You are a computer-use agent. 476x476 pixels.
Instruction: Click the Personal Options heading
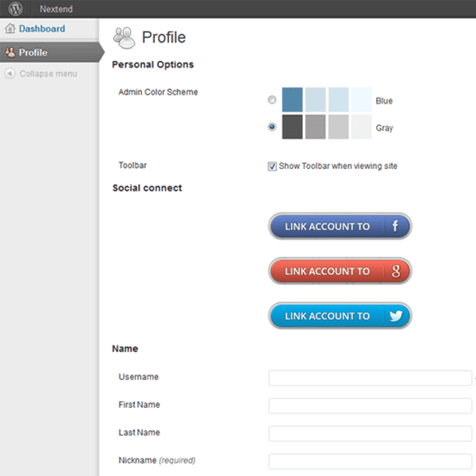tap(152, 64)
